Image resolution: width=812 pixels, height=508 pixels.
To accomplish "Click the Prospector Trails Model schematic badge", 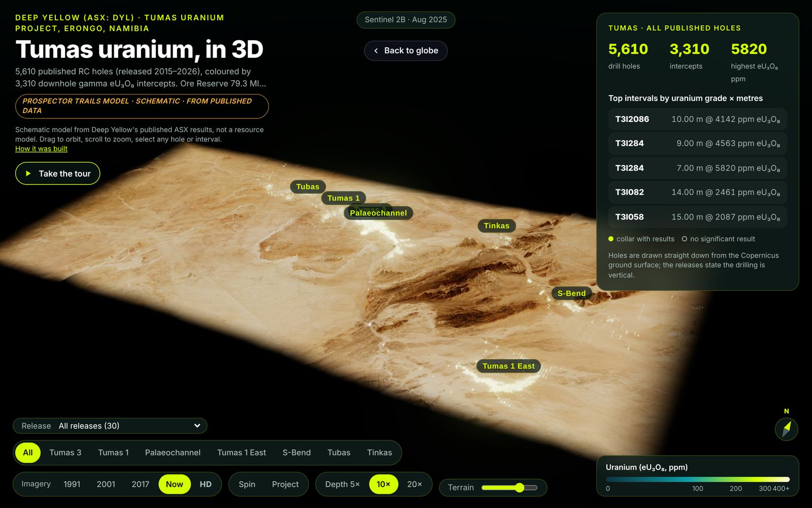I will point(142,106).
